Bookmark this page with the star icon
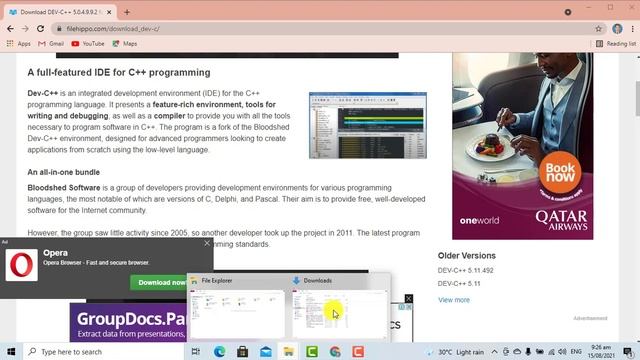The image size is (640, 360). pos(598,29)
